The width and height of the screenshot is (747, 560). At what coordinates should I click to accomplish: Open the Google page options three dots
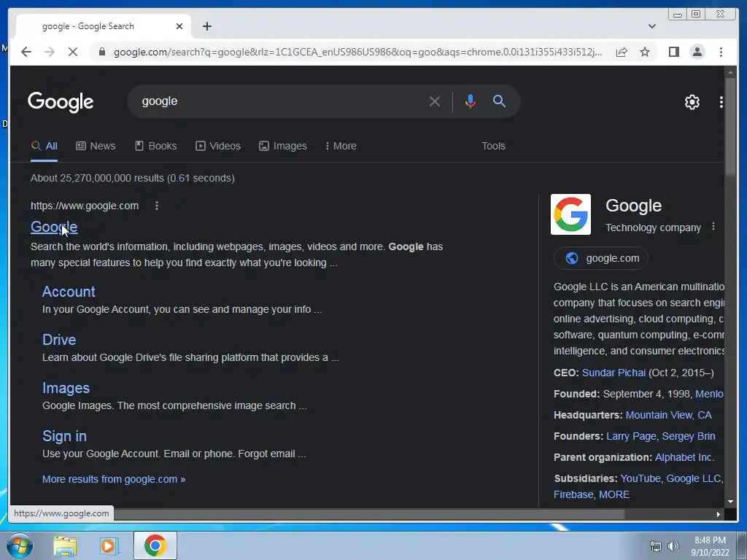click(721, 102)
